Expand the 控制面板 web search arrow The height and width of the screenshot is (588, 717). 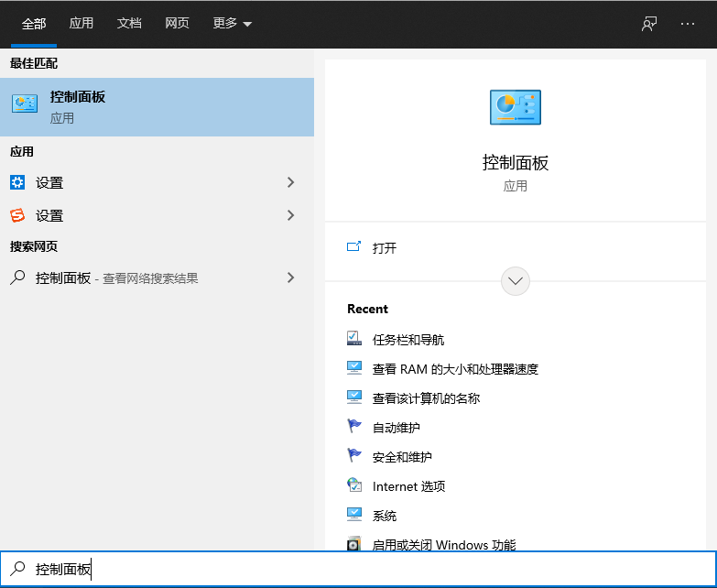[x=291, y=278]
